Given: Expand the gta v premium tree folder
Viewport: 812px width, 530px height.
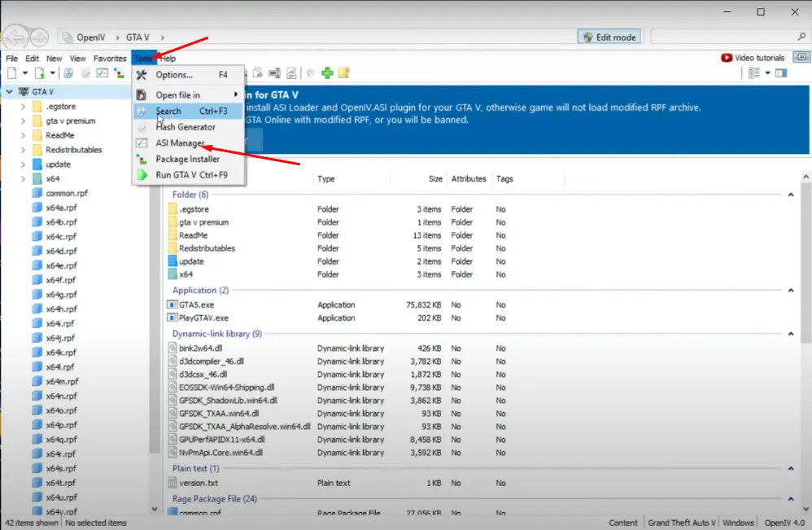Looking at the screenshot, I should tap(23, 120).
